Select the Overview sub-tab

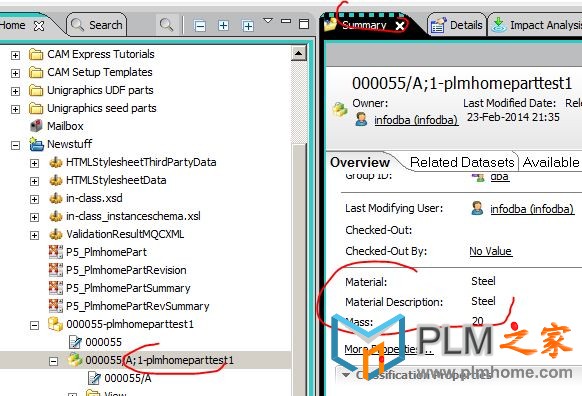coord(360,162)
